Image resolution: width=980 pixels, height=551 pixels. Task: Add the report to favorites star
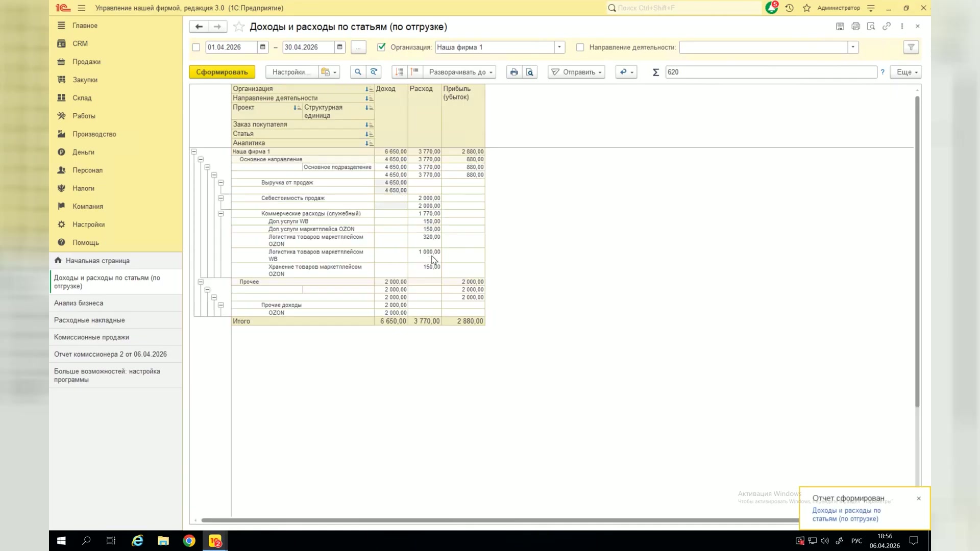(238, 27)
